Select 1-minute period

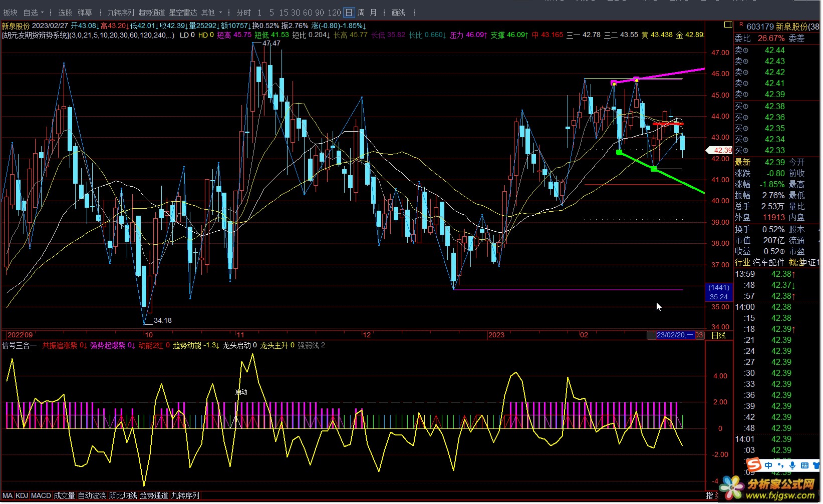[259, 13]
